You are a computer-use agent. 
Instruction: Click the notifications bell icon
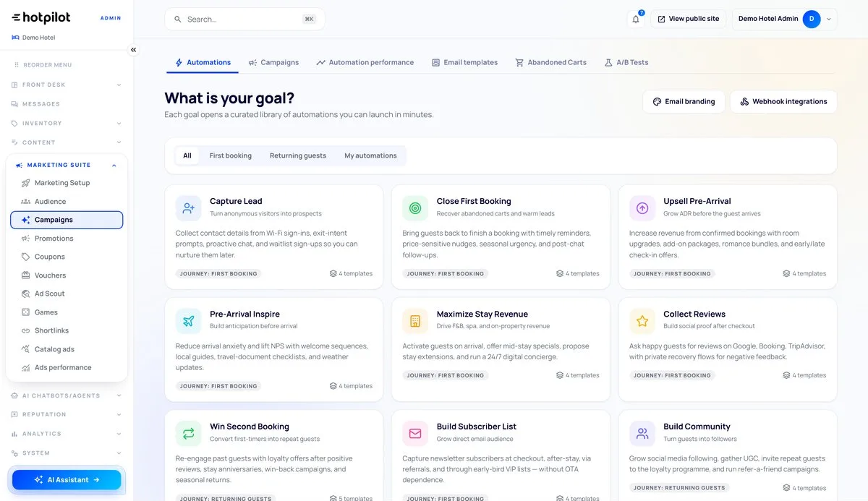pos(636,19)
